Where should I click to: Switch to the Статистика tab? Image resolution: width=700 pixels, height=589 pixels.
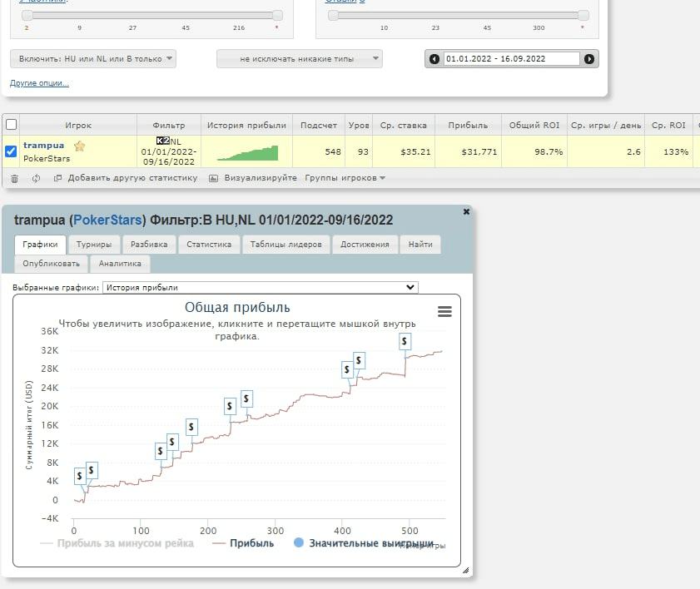(x=209, y=245)
